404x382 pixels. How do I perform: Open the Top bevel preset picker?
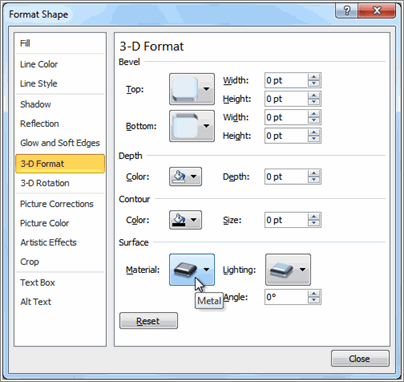pyautogui.click(x=192, y=89)
